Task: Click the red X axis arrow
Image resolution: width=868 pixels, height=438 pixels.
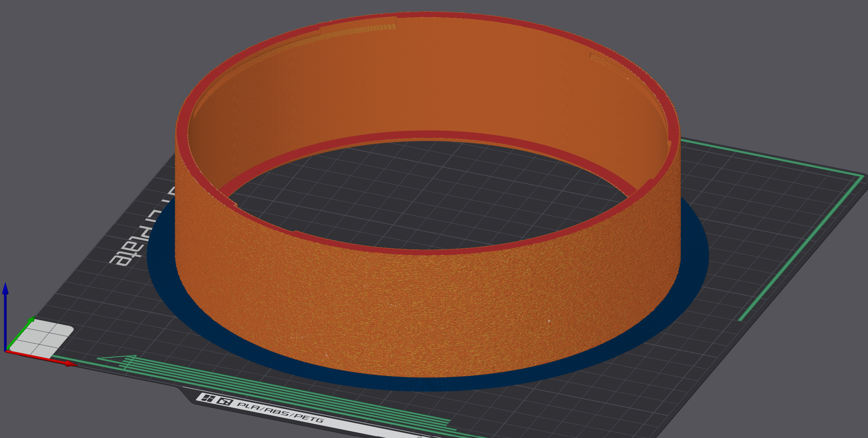Action: click(41, 358)
